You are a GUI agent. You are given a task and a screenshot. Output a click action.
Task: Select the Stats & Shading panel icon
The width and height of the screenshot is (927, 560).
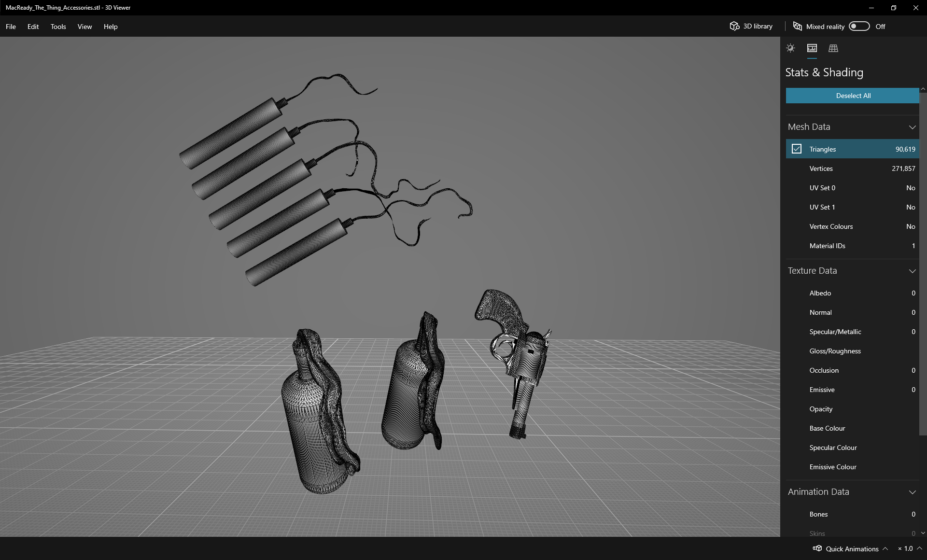812,48
